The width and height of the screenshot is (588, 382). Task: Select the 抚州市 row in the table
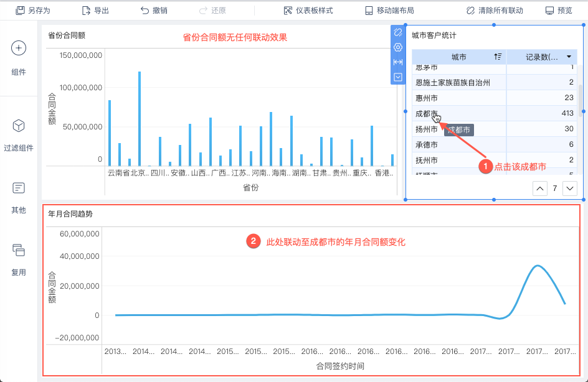tap(495, 161)
